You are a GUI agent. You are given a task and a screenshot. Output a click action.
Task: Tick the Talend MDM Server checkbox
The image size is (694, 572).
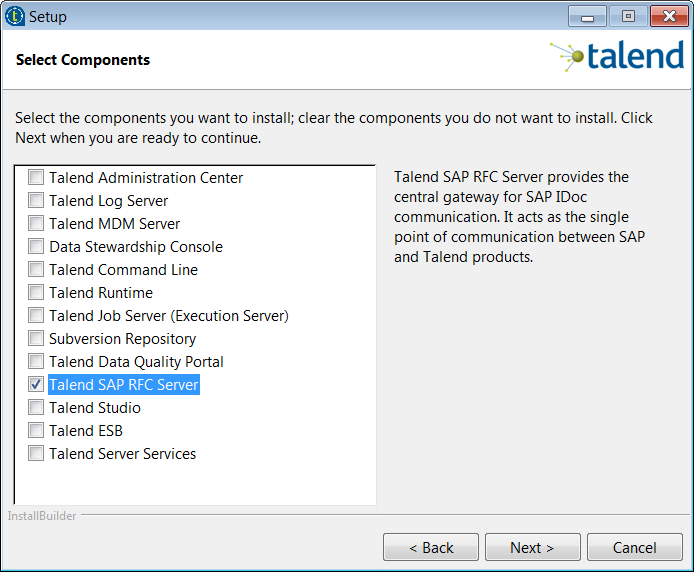coord(36,224)
